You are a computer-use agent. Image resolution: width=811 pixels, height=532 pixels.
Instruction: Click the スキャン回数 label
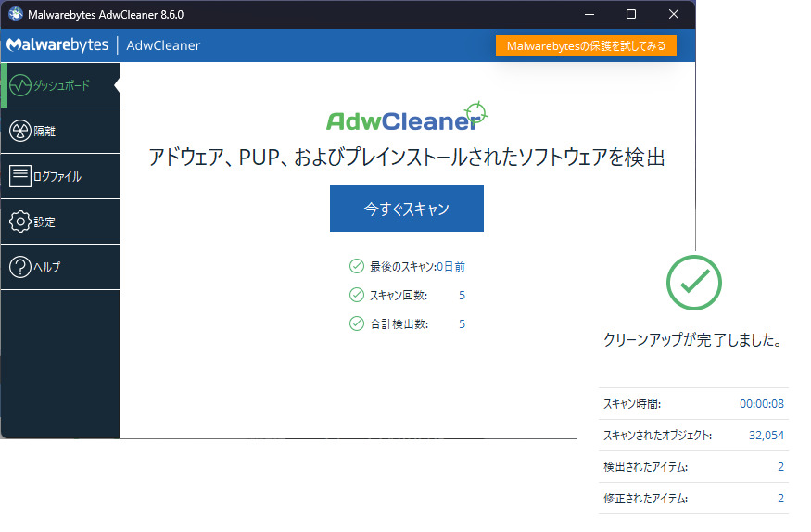[x=399, y=296]
